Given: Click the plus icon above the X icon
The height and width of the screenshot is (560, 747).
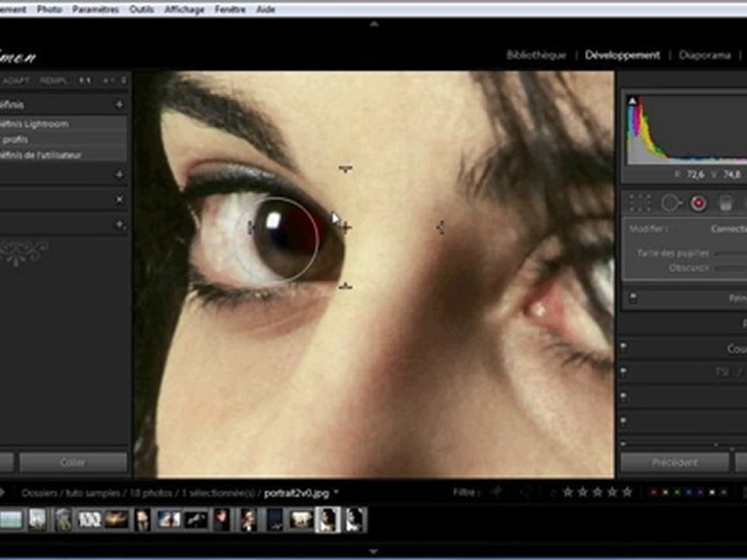Looking at the screenshot, I should [119, 175].
